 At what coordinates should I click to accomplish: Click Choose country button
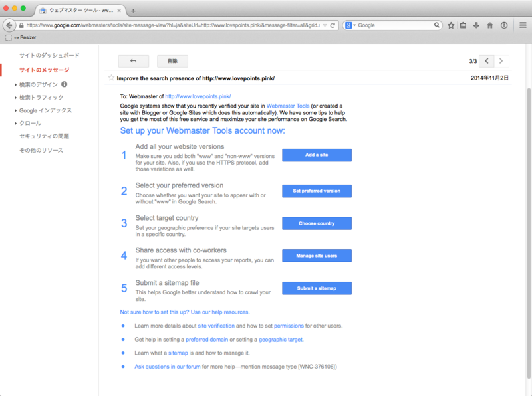[317, 223]
